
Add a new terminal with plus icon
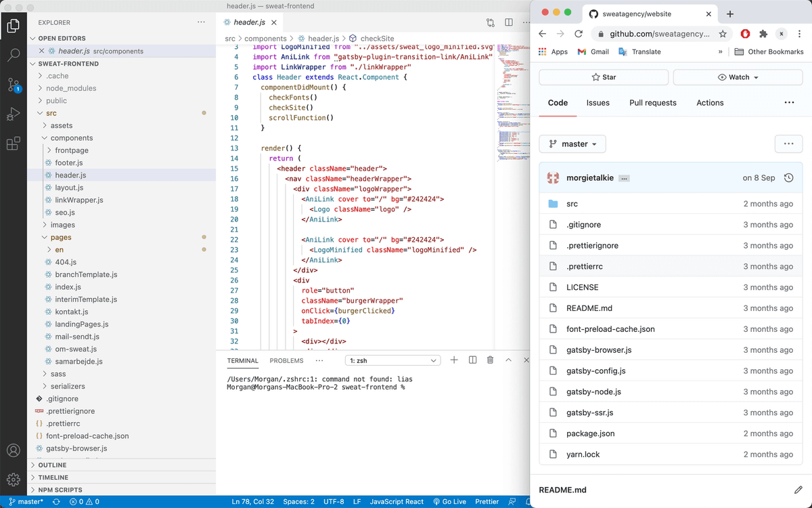[x=454, y=360]
